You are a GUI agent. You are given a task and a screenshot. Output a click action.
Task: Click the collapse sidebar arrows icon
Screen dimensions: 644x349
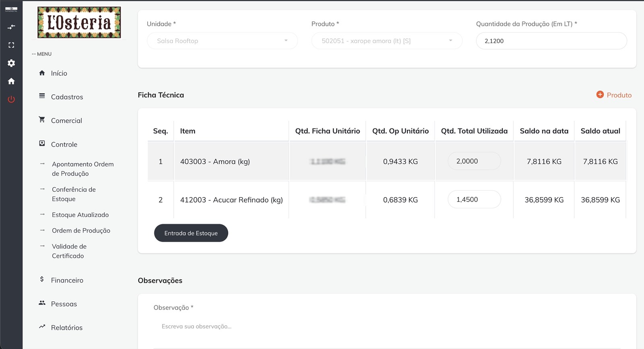coord(11,27)
